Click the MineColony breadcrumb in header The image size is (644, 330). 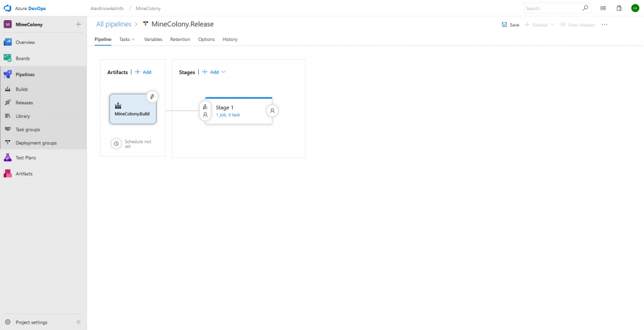pyautogui.click(x=148, y=8)
